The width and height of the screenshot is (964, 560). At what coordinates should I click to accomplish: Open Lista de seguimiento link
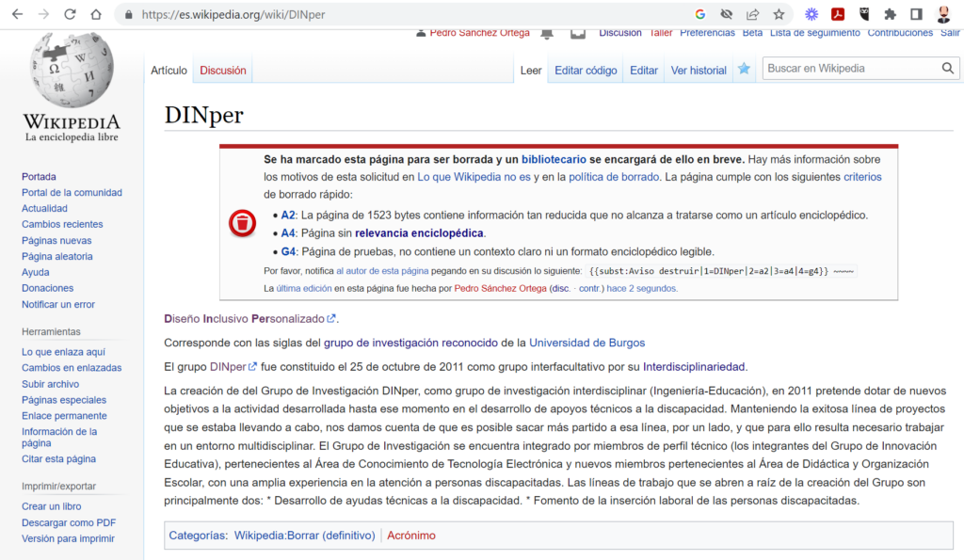pos(814,33)
